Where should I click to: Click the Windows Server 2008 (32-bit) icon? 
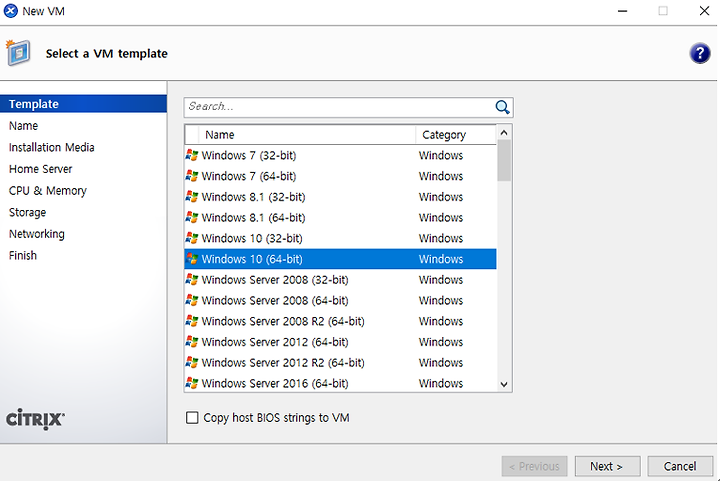192,280
